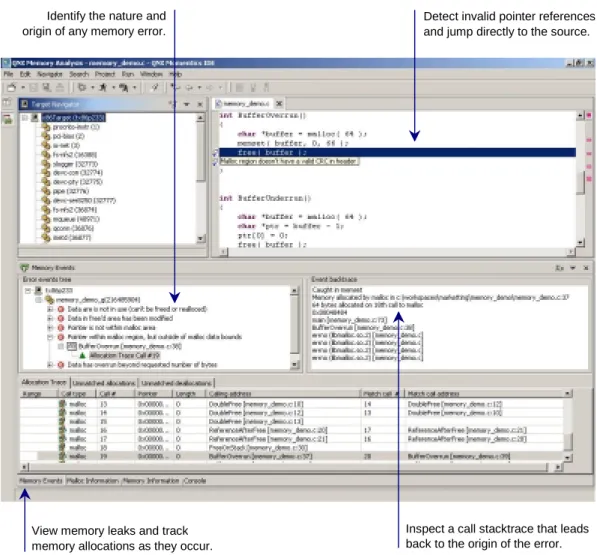Collapse the selected target root node
597x555 pixels.
click(25, 118)
